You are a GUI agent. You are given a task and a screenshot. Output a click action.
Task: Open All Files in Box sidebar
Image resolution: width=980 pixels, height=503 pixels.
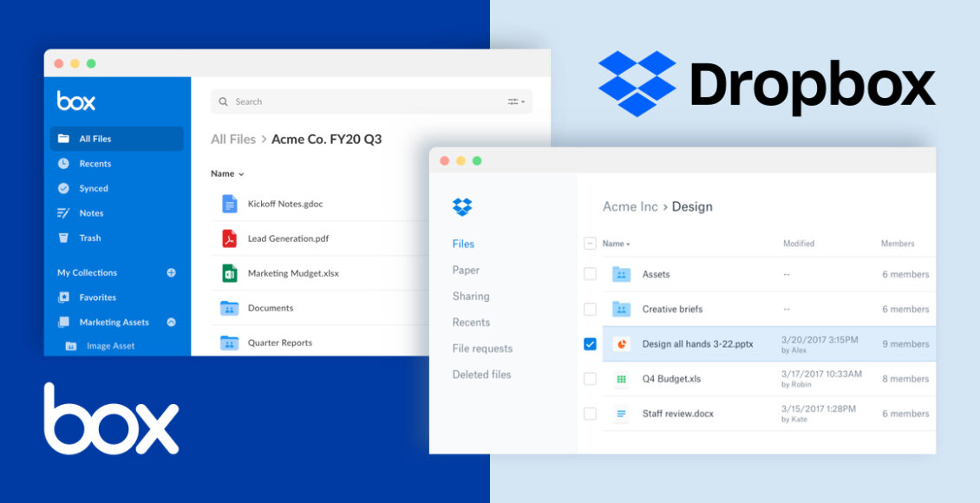[117, 139]
